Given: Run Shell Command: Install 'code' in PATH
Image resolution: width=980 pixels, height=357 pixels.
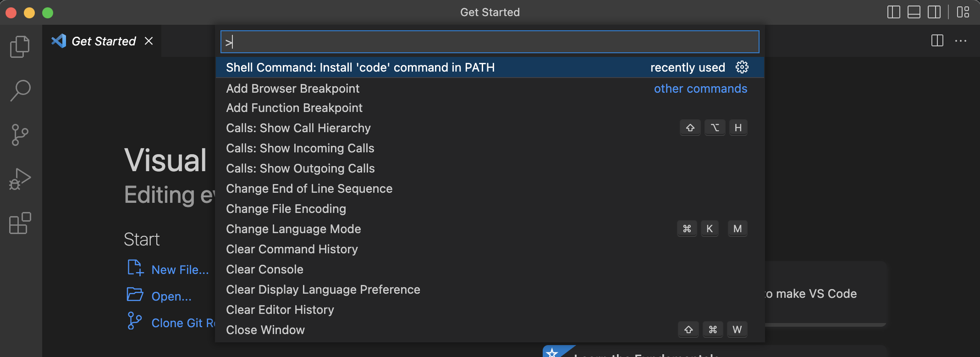Looking at the screenshot, I should tap(490, 67).
